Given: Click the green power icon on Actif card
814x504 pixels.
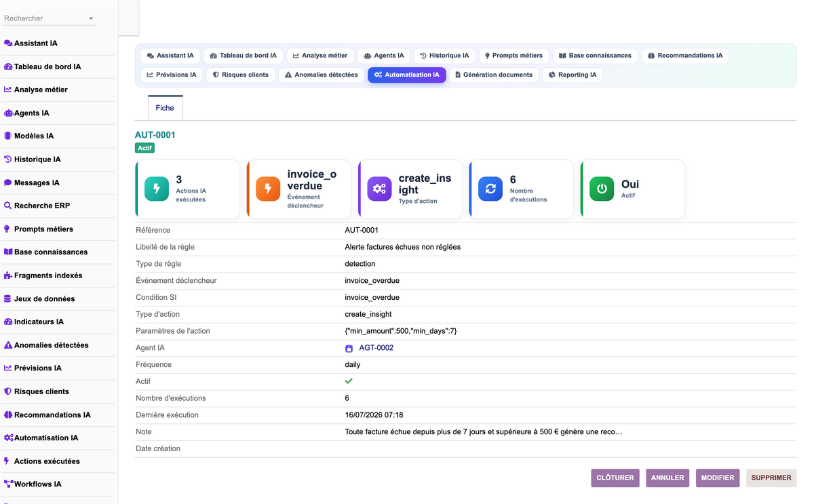Looking at the screenshot, I should tap(602, 189).
